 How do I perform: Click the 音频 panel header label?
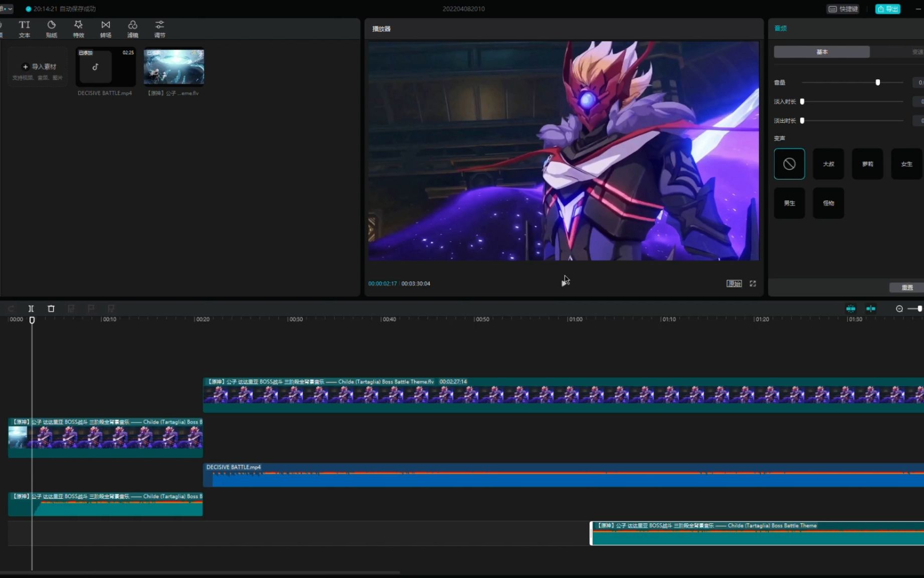(781, 28)
